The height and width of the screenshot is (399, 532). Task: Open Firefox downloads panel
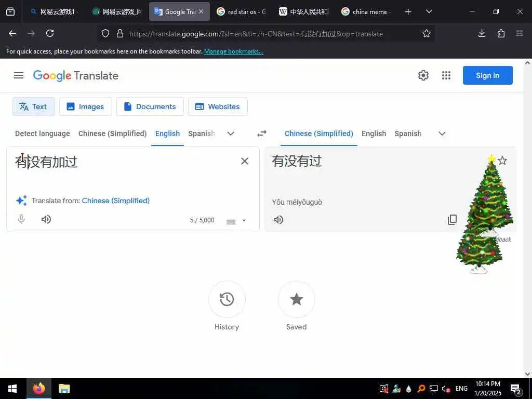[x=482, y=33]
